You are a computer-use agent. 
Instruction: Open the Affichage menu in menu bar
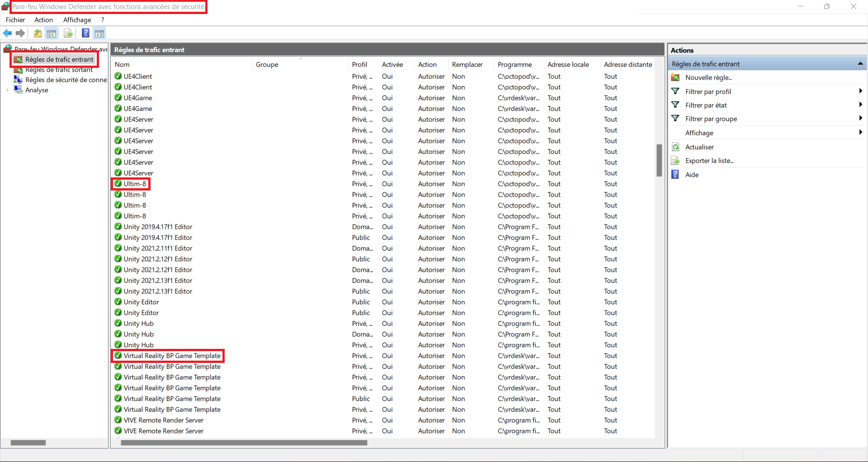77,20
